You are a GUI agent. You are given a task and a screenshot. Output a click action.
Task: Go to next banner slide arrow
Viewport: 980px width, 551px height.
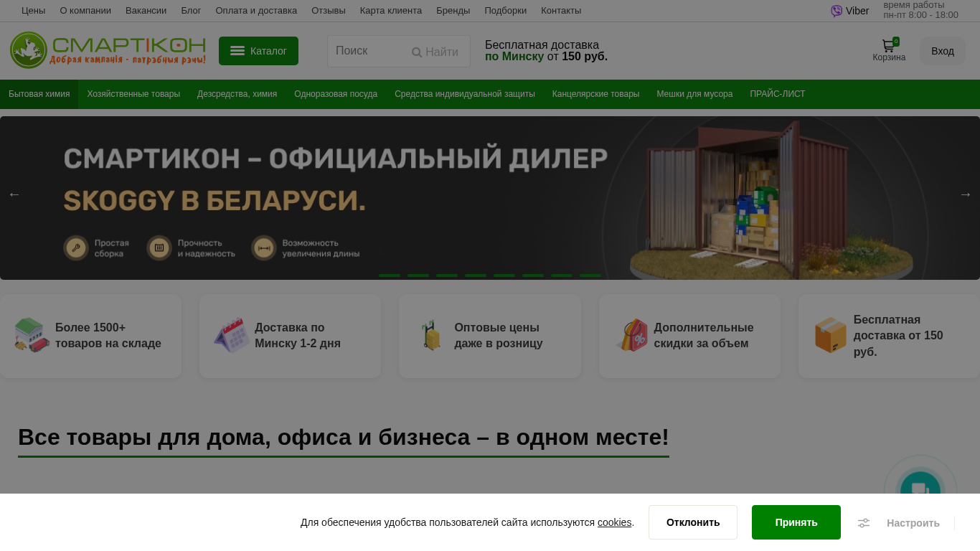[965, 194]
